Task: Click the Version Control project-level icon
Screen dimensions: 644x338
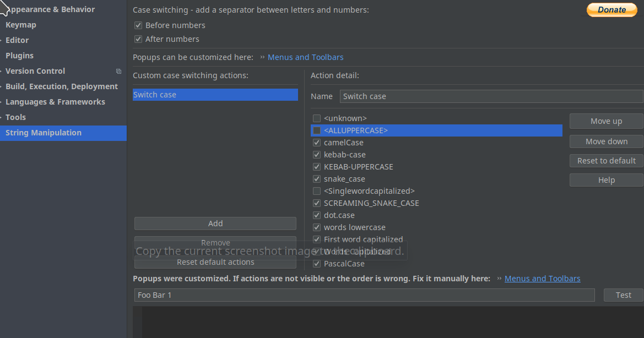Action: [x=118, y=72]
